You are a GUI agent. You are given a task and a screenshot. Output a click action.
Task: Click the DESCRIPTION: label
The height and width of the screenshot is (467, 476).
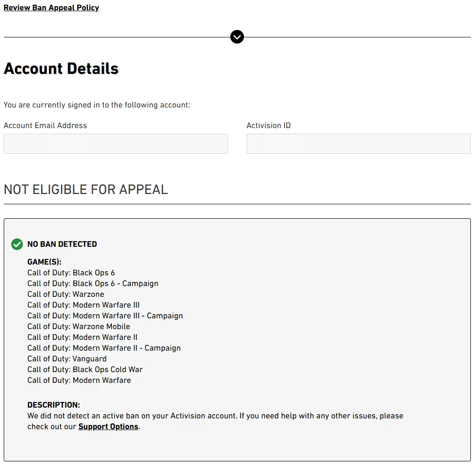click(54, 405)
